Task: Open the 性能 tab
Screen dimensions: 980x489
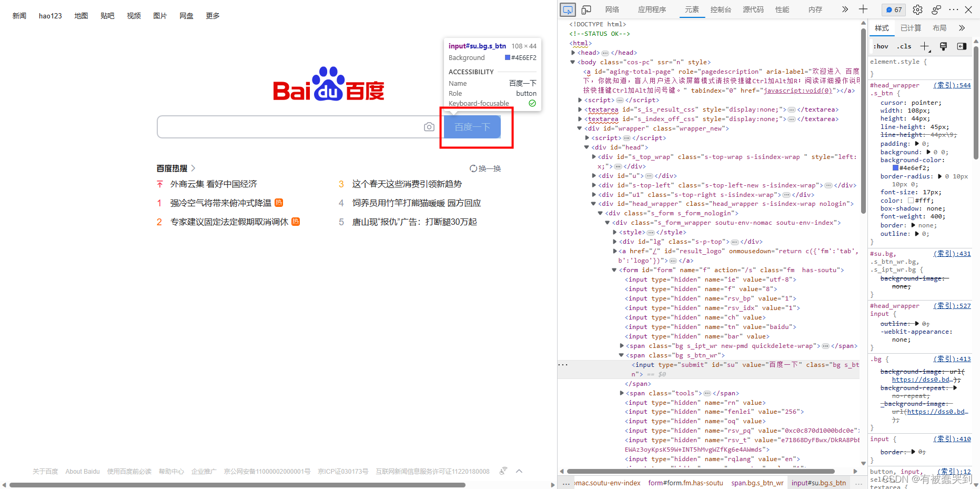Action: pyautogui.click(x=782, y=9)
